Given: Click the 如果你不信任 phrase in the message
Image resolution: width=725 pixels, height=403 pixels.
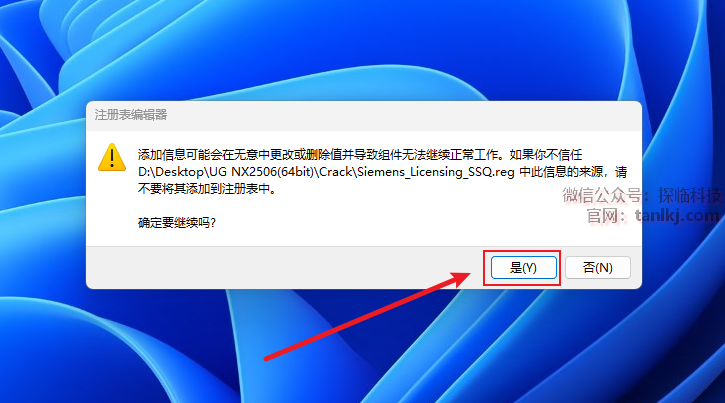Looking at the screenshot, I should click(546, 154).
